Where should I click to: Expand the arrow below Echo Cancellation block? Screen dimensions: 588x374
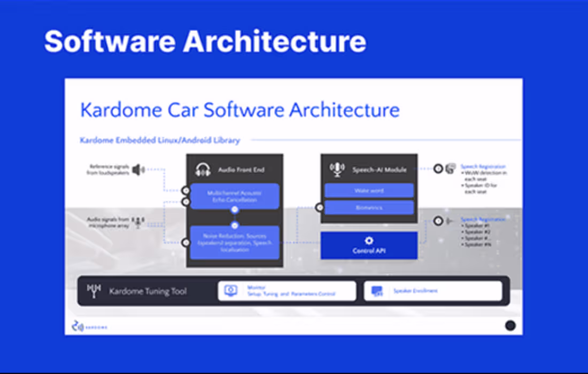pyautogui.click(x=234, y=210)
